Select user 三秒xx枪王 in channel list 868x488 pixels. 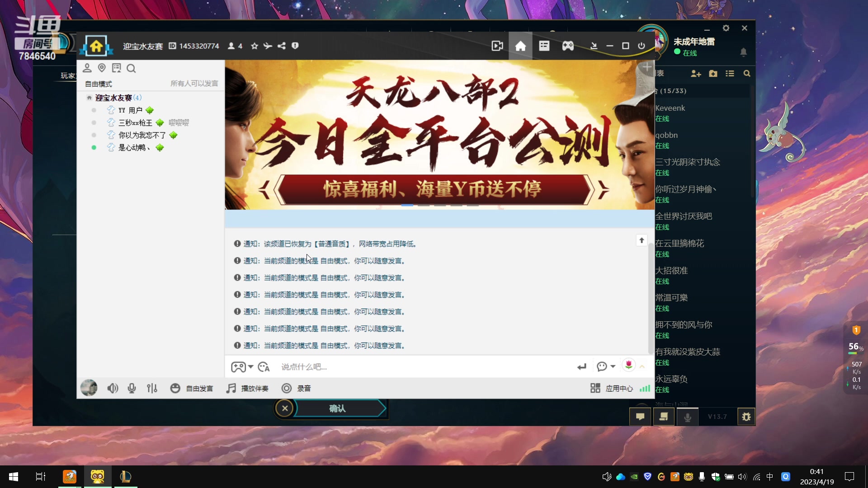[x=136, y=123]
